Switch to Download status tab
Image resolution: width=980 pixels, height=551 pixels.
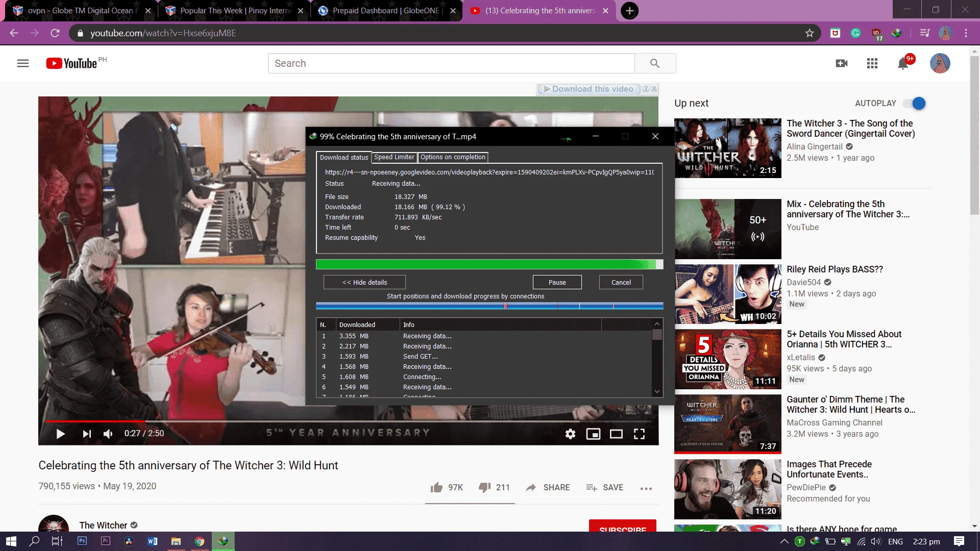344,157
